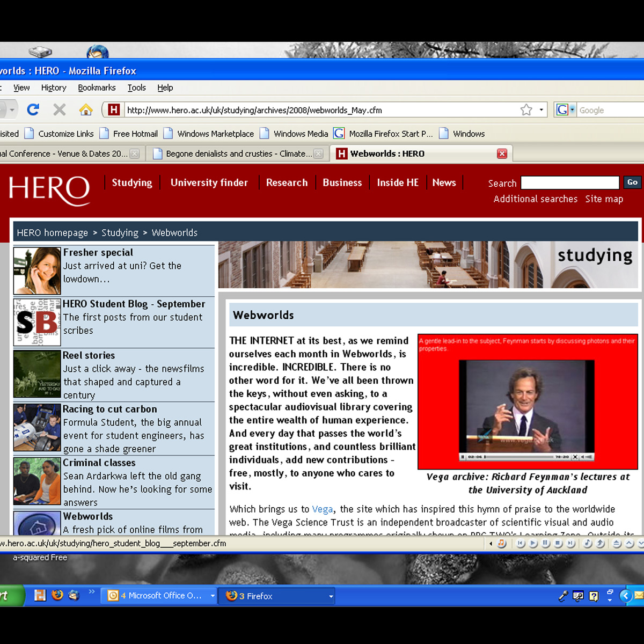This screenshot has width=644, height=644.
Task: Open the Research section in HERO nav
Action: [x=287, y=182]
